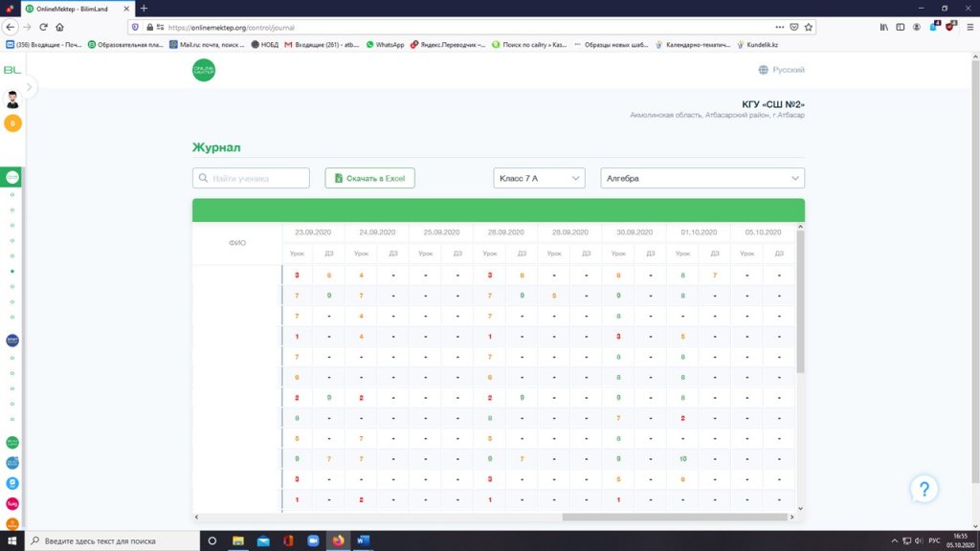Open the WhatsApp bookmark
Viewport: 980px width, 551px height.
(385, 44)
